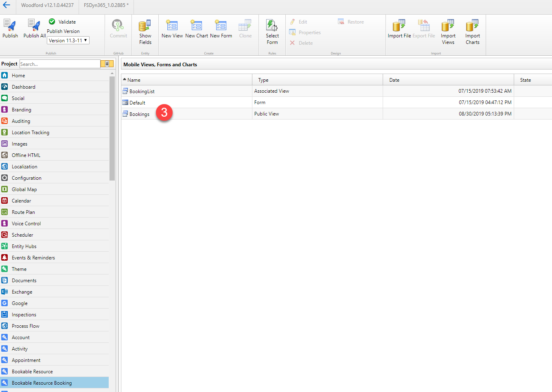The image size is (552, 392).
Task: Select the Account entity
Action: coord(55,338)
